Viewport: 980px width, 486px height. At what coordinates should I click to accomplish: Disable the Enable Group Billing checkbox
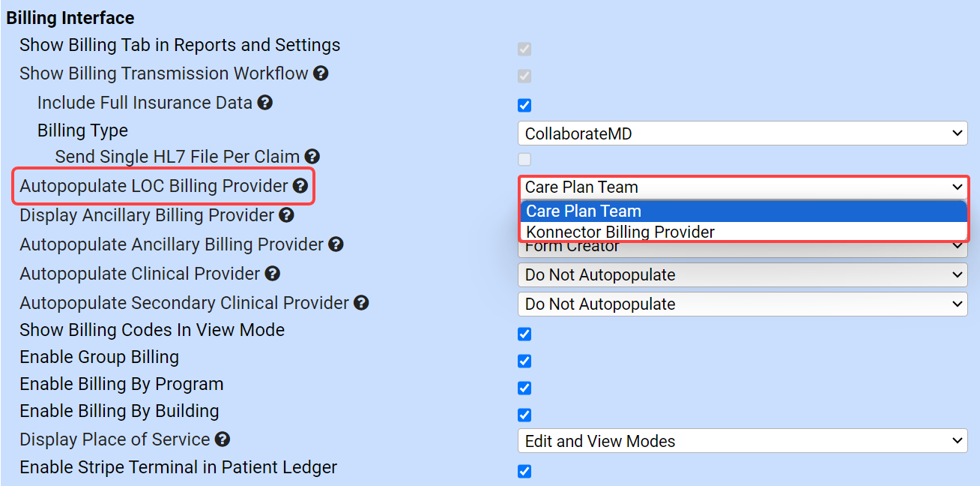pos(524,361)
